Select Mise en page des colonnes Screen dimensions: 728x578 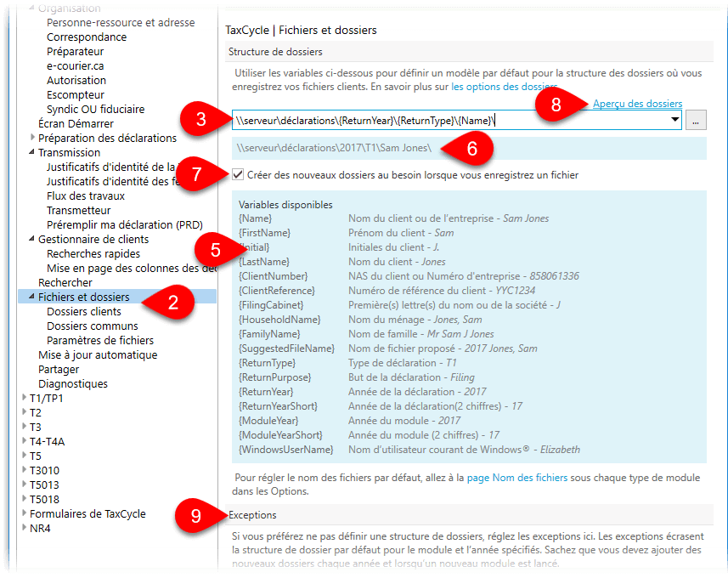click(x=132, y=268)
